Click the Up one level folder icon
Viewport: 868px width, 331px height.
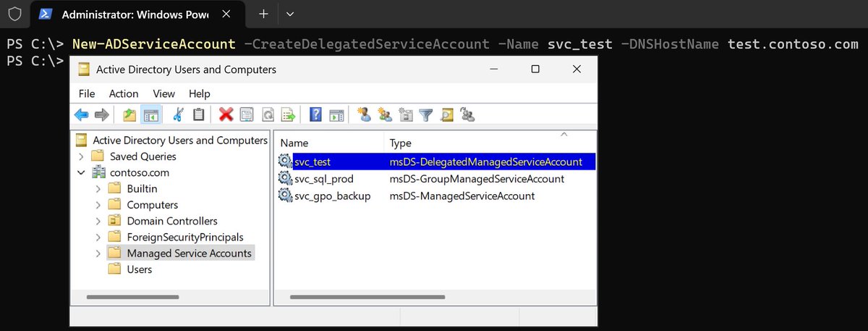[129, 114]
